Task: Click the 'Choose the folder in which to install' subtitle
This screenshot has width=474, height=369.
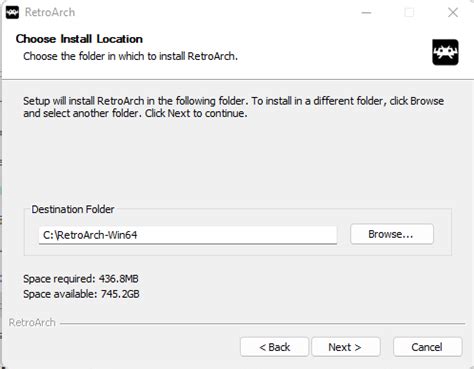Action: (x=130, y=56)
